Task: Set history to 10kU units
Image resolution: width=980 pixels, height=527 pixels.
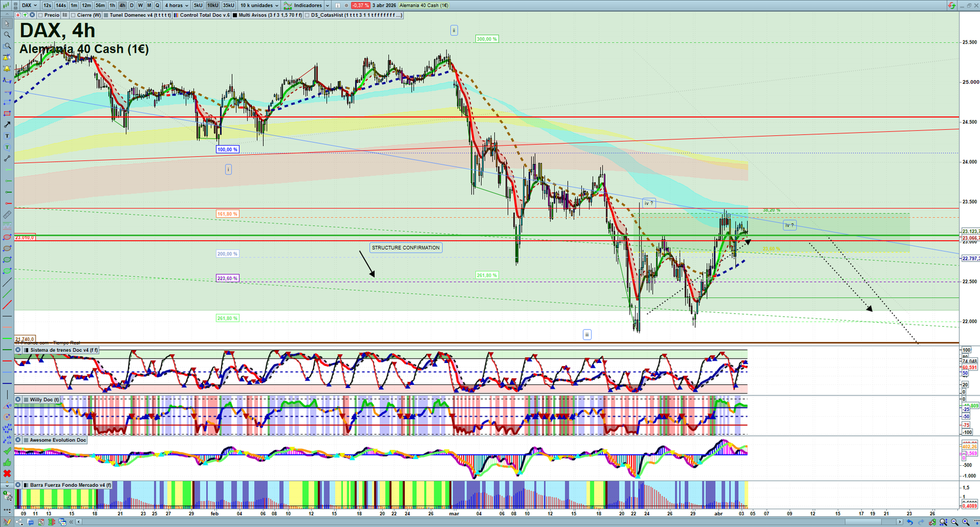Action: coord(213,6)
